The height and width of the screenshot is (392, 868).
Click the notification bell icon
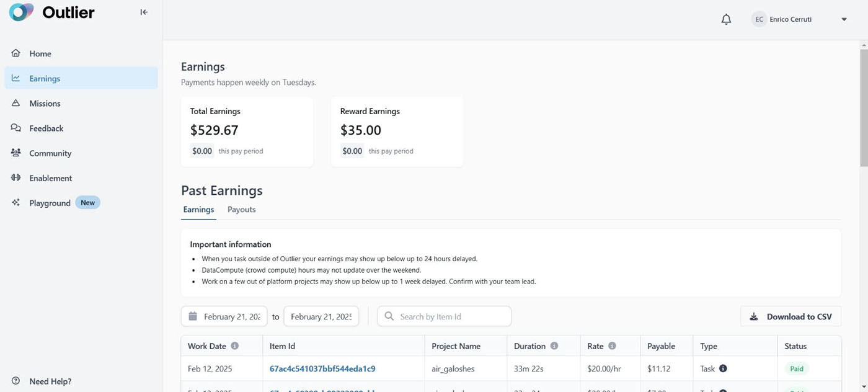[x=726, y=20]
